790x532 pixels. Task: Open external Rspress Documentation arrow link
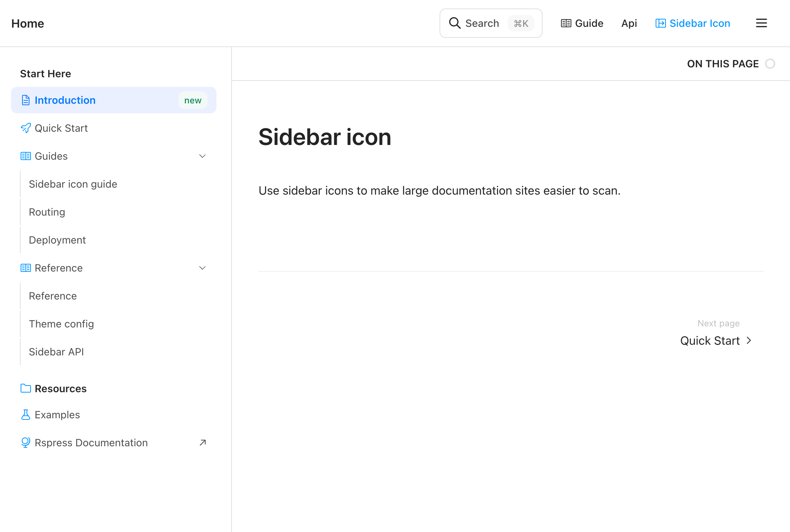(202, 443)
